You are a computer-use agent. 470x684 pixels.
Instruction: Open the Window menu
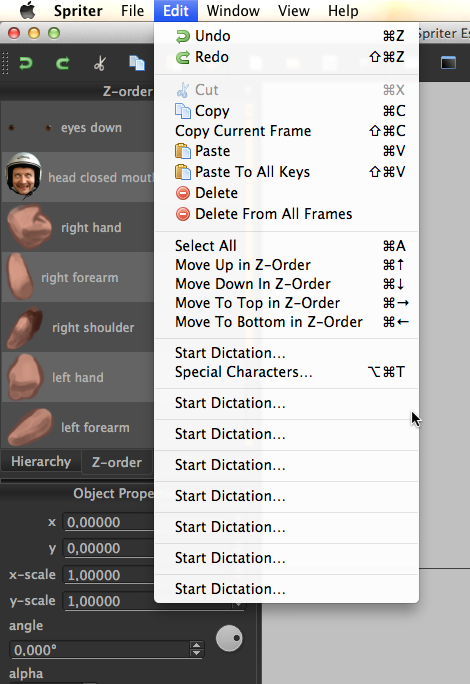click(x=233, y=10)
